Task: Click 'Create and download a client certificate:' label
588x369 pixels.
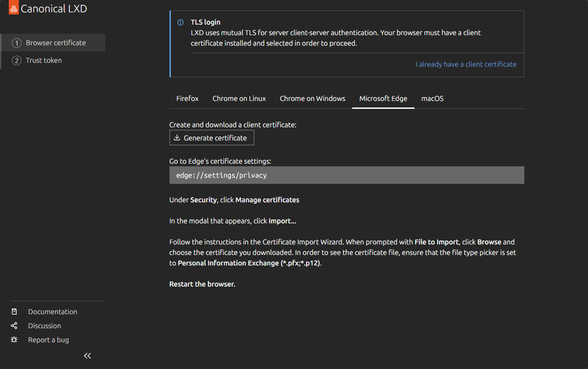Action: pyautogui.click(x=233, y=125)
